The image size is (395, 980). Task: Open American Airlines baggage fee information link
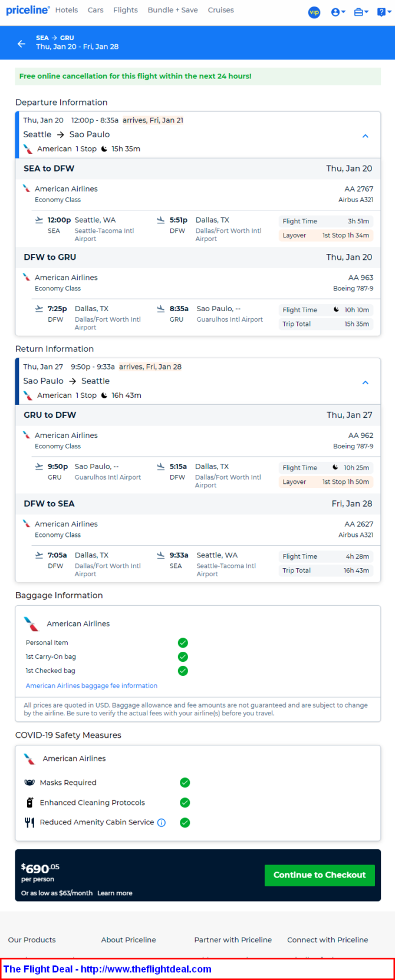point(91,685)
